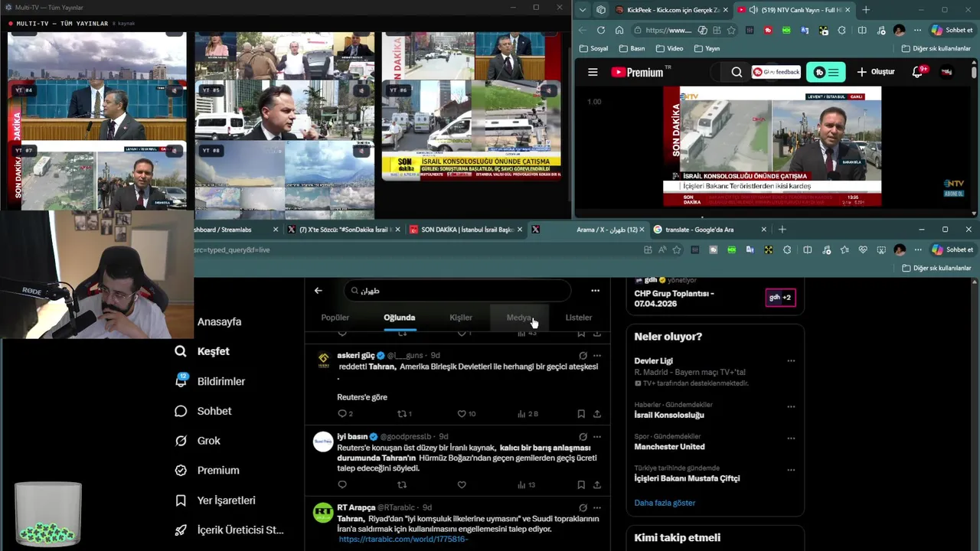Toggle mute on the YT #8 stream
The image size is (980, 551).
tap(361, 151)
